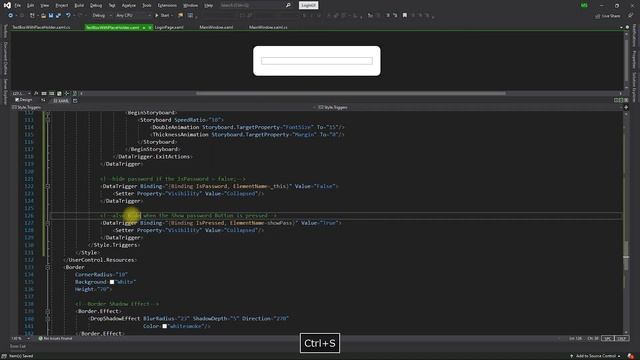Click the search magnifier icon
This screenshot has width=640, height=360.
288,5
